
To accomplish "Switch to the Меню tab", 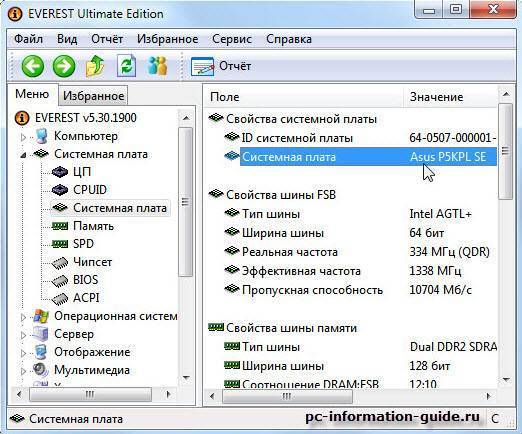I will tap(32, 94).
